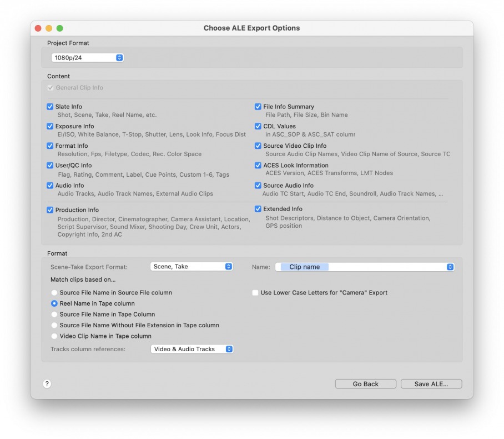504x439 pixels.
Task: Uncheck the Source Audio Info checkbox
Action: (258, 186)
